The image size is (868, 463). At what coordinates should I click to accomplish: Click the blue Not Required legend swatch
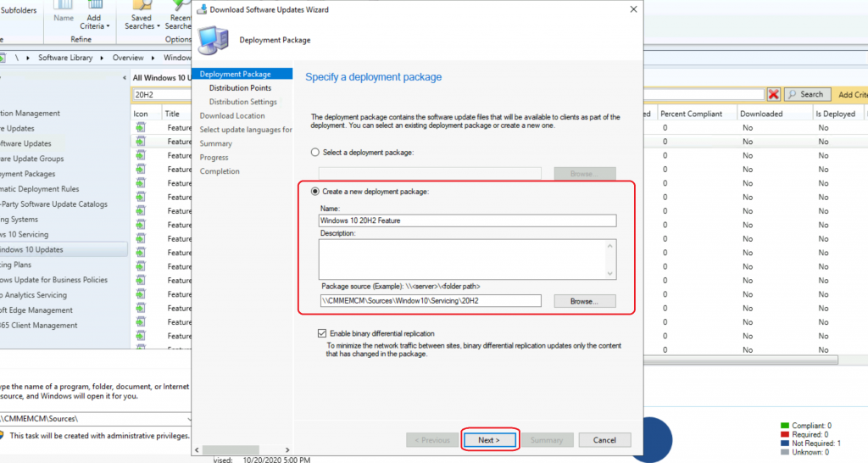tap(784, 443)
